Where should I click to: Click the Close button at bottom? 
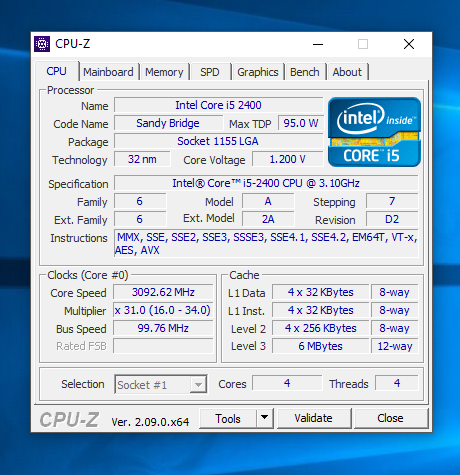pyautogui.click(x=391, y=418)
